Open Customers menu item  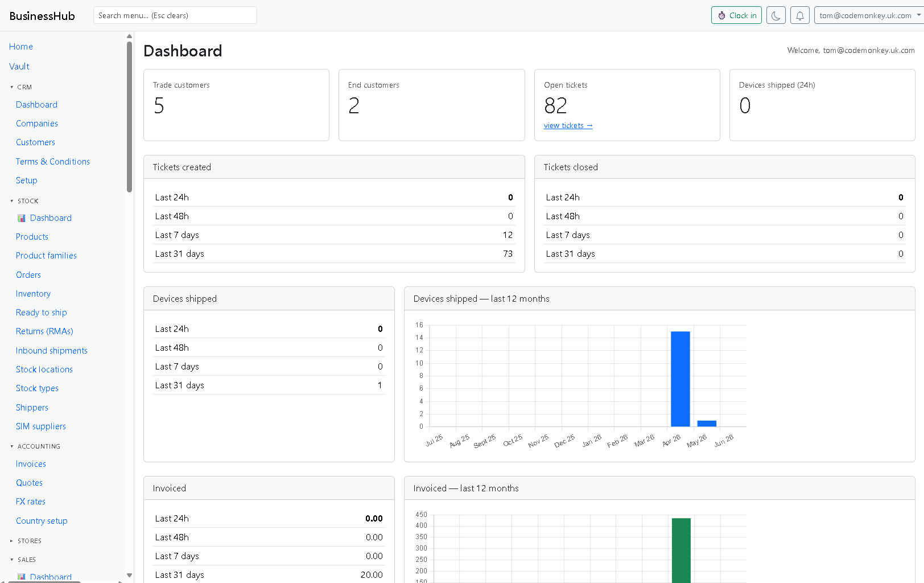tap(35, 142)
